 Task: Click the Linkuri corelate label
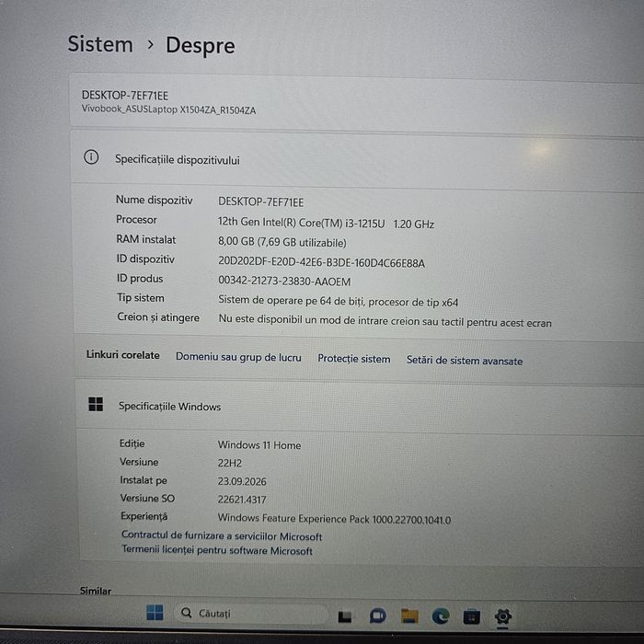coord(122,355)
